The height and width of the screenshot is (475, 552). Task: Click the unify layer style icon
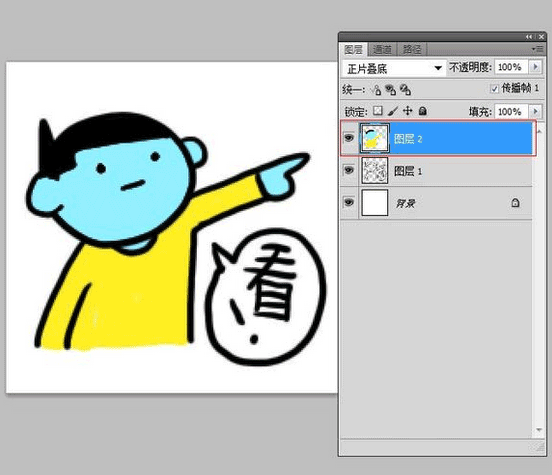406,90
